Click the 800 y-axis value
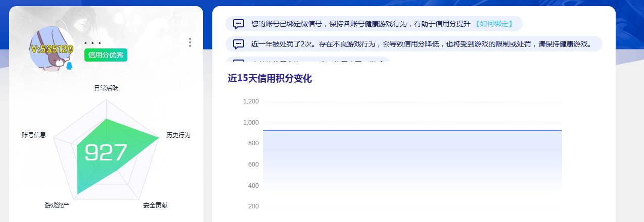Image resolution: width=644 pixels, height=222 pixels. [x=253, y=143]
